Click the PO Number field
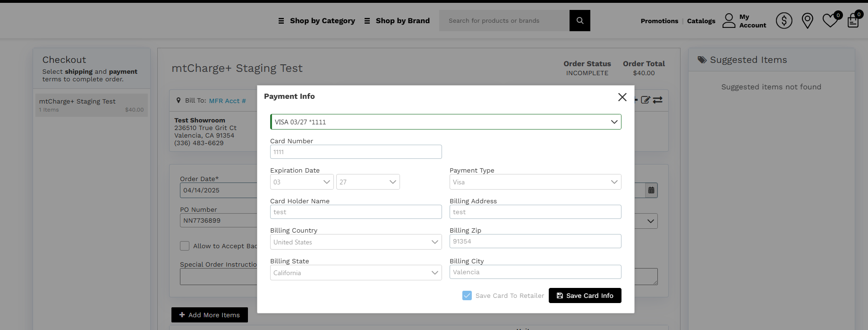The height and width of the screenshot is (330, 868). 219,221
